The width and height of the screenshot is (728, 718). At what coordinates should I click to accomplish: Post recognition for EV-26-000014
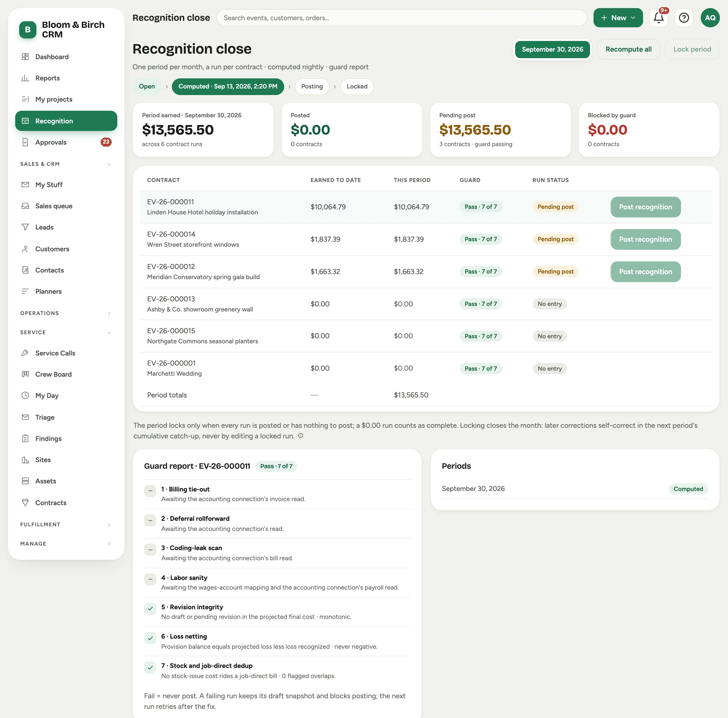click(x=645, y=239)
